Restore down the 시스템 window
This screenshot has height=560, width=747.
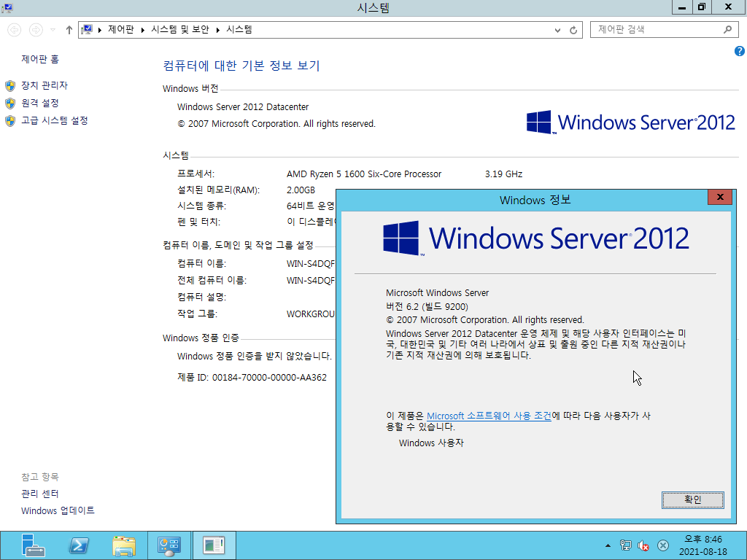click(701, 7)
